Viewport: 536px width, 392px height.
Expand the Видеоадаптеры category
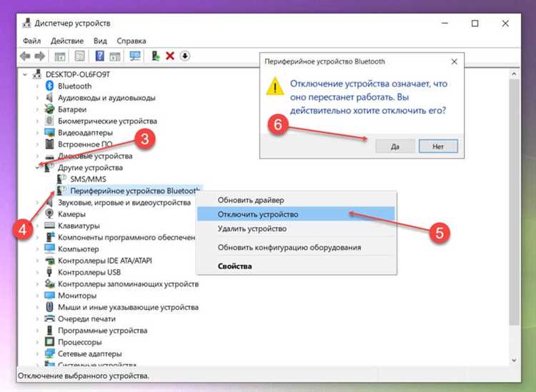(x=37, y=133)
